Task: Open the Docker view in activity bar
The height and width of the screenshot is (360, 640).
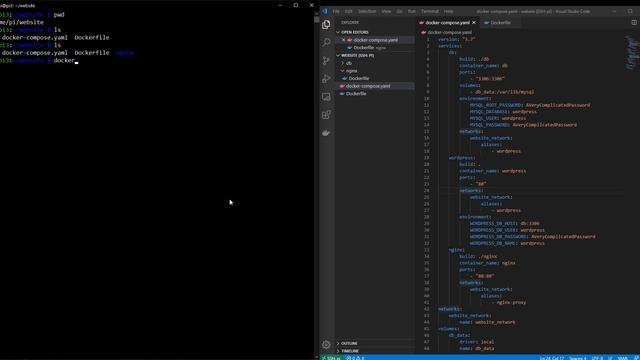Action: (326, 133)
